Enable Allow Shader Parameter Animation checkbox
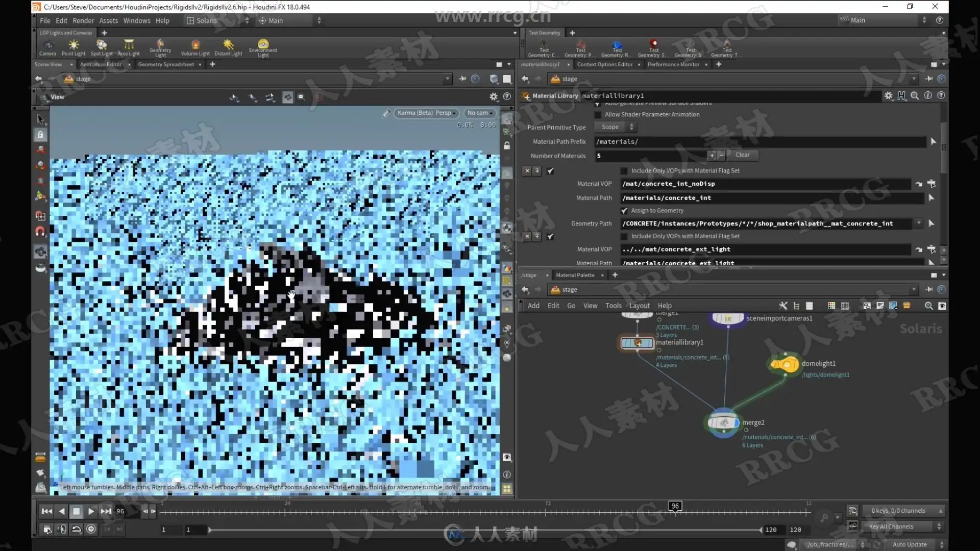980x551 pixels. [598, 115]
